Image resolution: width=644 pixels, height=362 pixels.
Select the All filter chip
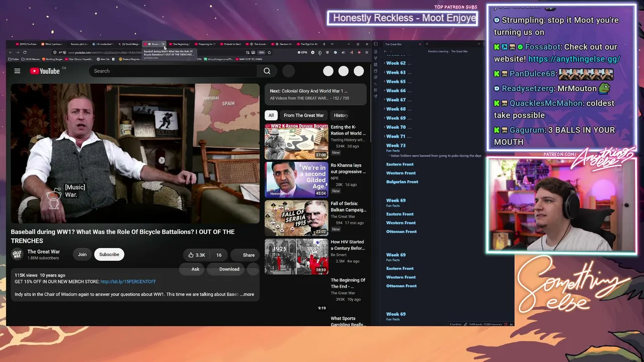point(271,115)
